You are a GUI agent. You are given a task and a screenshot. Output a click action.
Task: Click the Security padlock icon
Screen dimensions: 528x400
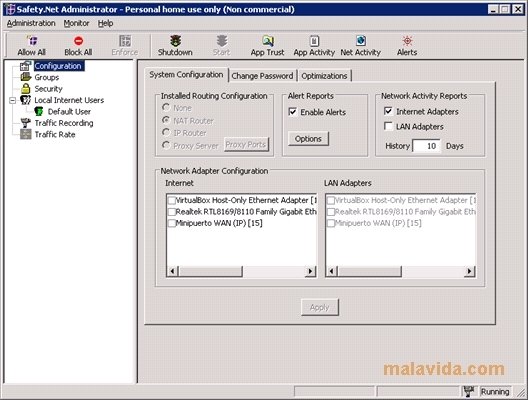26,89
